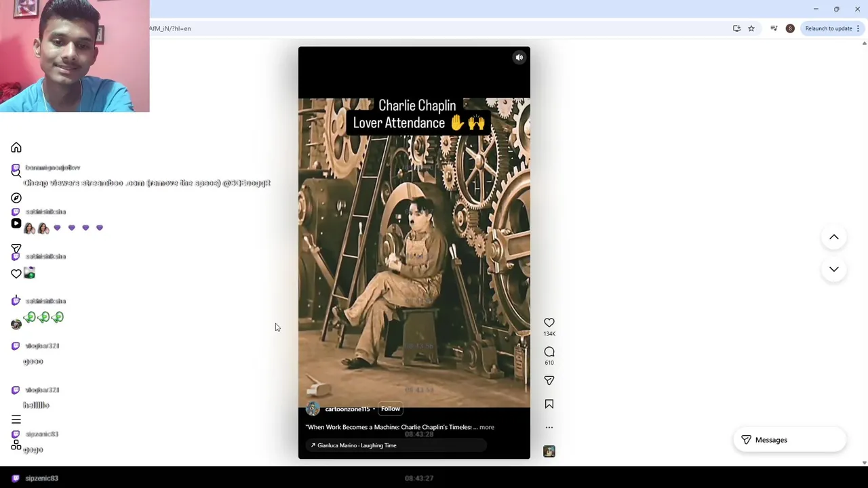
Task: Open the Also from Meta apps icon
Action: pyautogui.click(x=16, y=445)
